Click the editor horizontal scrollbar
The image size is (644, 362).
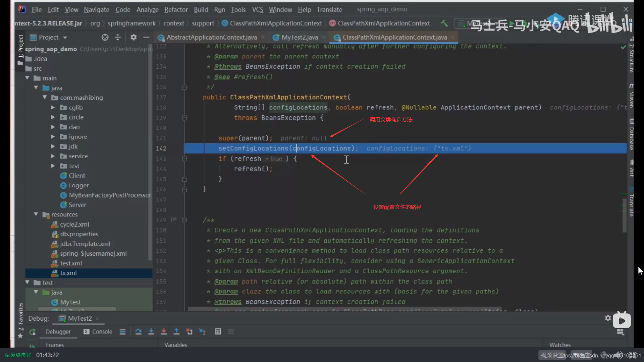coord(344,309)
